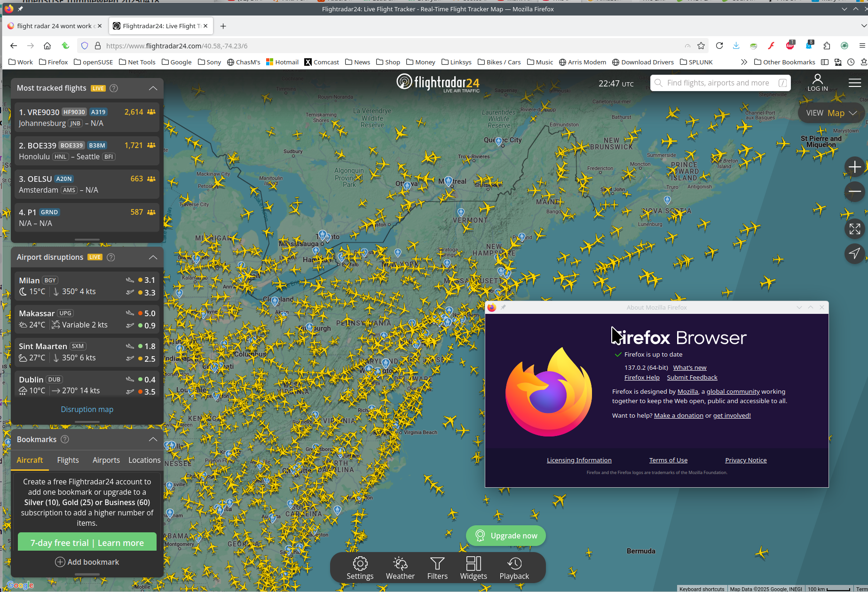This screenshot has width=868, height=592.
Task: Center map on my location arrow
Action: point(854,254)
